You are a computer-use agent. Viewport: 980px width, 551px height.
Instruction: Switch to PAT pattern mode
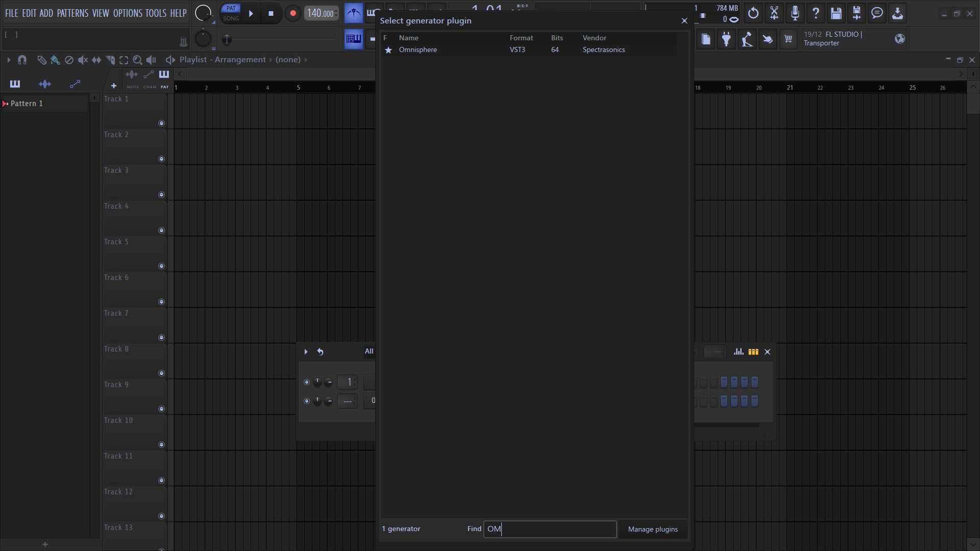coord(231,8)
